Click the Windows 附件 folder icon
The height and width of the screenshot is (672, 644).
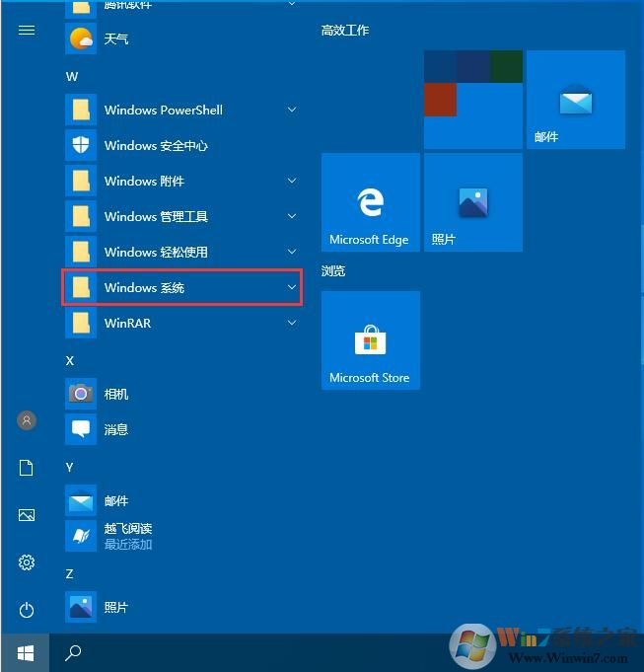tap(81, 181)
